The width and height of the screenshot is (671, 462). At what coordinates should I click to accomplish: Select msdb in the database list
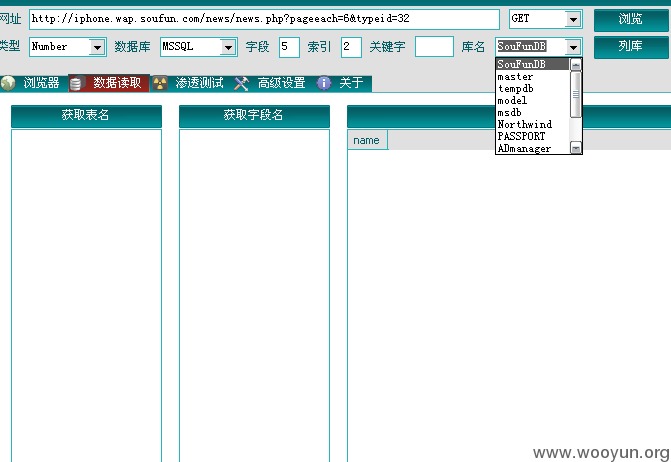coord(533,113)
